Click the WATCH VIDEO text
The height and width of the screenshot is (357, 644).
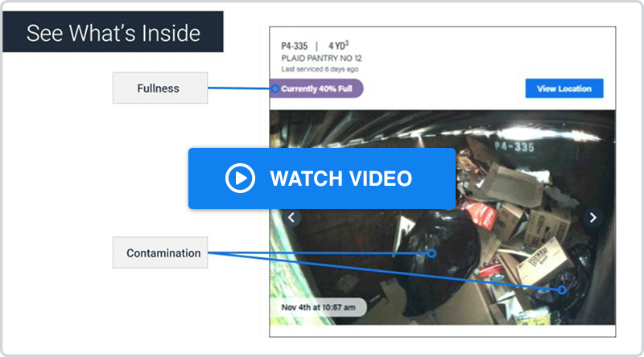pyautogui.click(x=341, y=178)
